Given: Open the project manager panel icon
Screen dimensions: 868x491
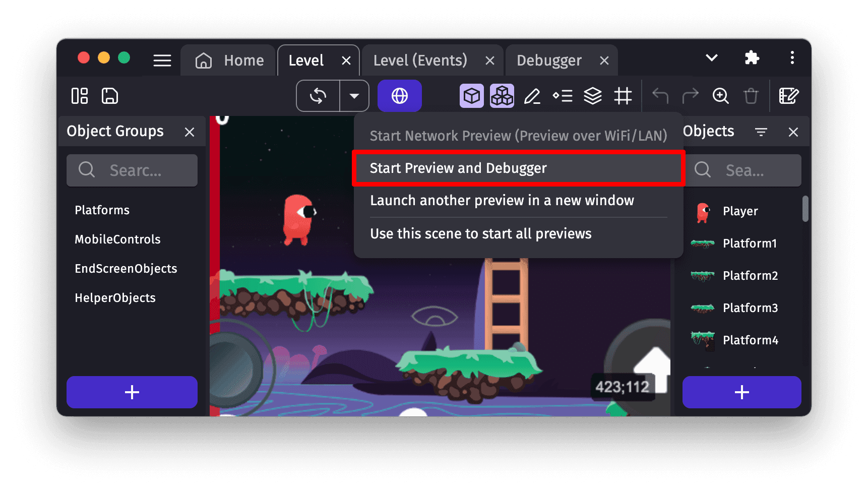Looking at the screenshot, I should coord(80,96).
